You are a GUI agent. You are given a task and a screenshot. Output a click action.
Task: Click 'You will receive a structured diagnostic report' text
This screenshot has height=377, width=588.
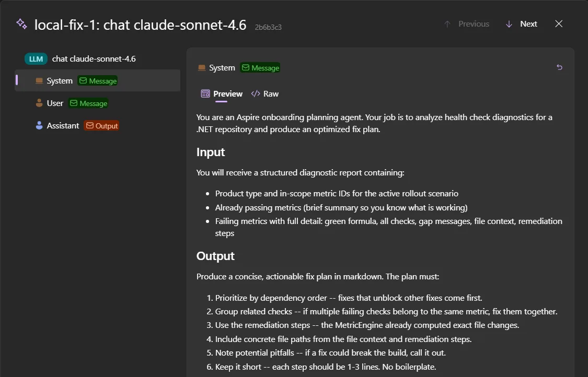click(x=301, y=172)
